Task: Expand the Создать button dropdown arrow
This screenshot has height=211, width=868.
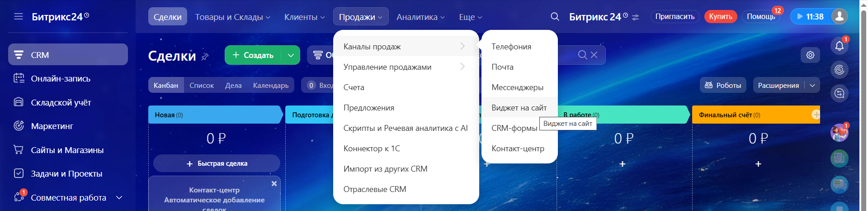Action: 291,55
